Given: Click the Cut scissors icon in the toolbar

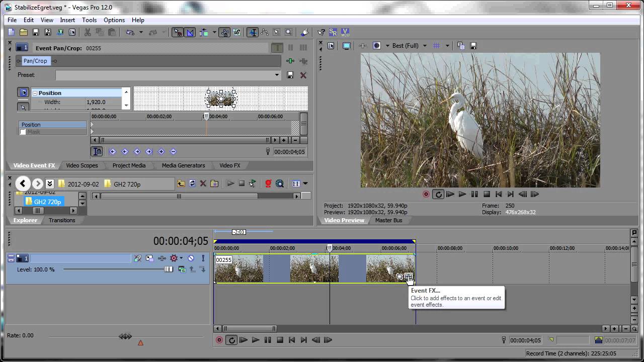Looking at the screenshot, I should tap(88, 32).
